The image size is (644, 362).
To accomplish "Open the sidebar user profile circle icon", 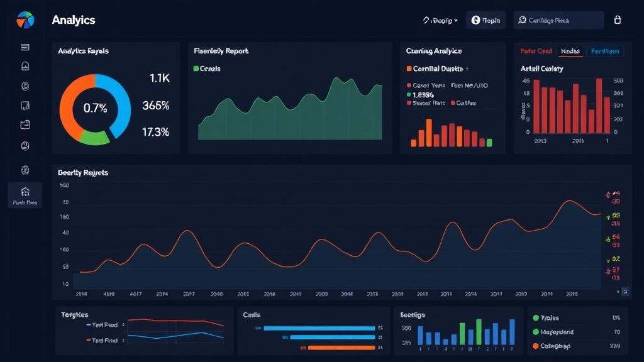I will [25, 146].
